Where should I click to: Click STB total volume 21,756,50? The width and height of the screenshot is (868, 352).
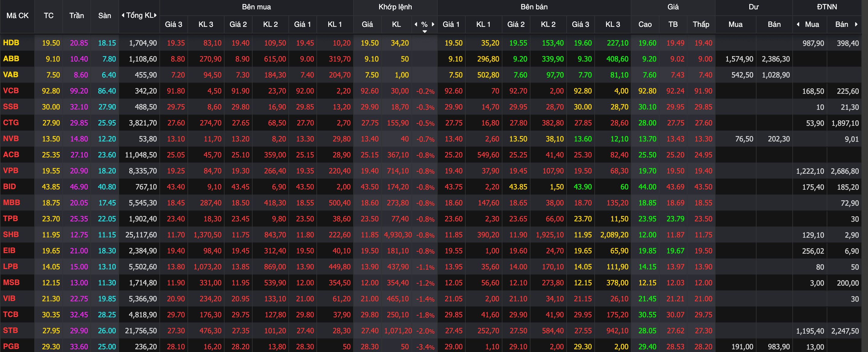click(x=141, y=331)
